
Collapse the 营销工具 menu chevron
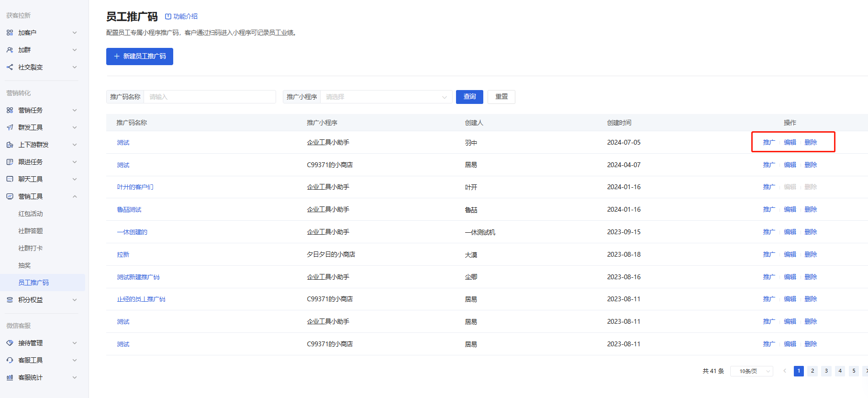point(75,196)
